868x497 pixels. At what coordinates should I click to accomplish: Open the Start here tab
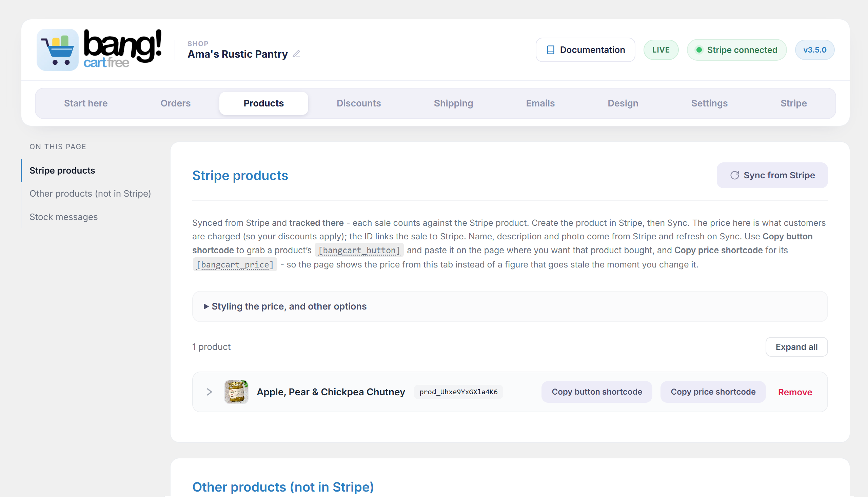click(x=86, y=103)
